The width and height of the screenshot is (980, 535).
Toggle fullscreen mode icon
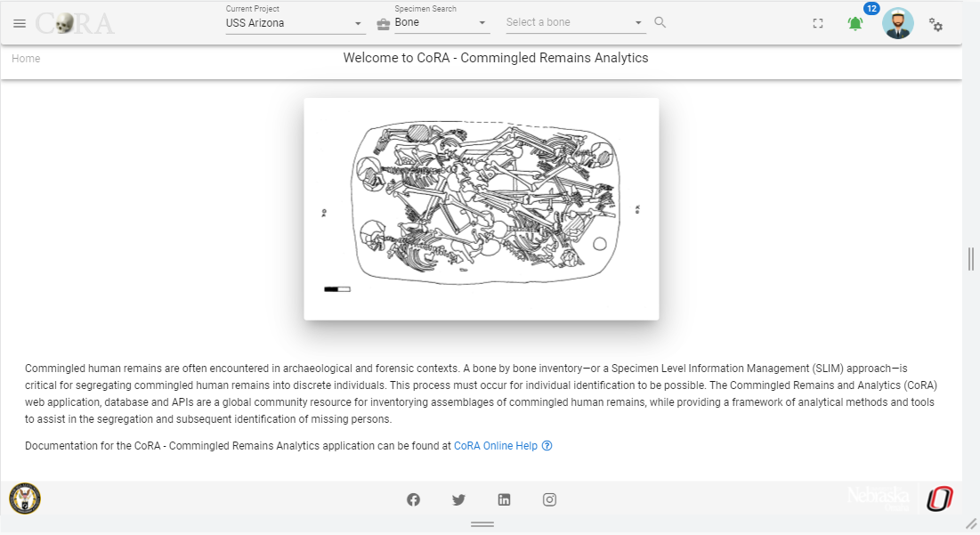[x=817, y=24]
